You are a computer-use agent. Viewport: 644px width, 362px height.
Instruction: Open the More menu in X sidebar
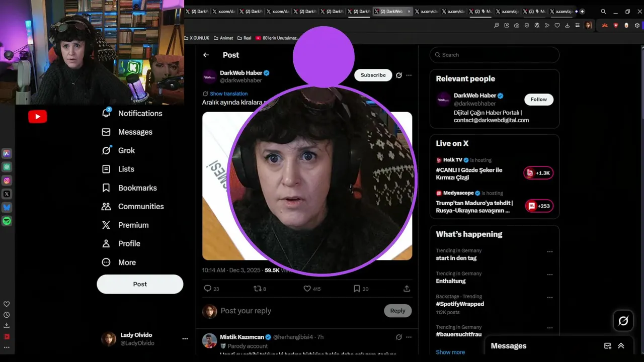pos(119,262)
